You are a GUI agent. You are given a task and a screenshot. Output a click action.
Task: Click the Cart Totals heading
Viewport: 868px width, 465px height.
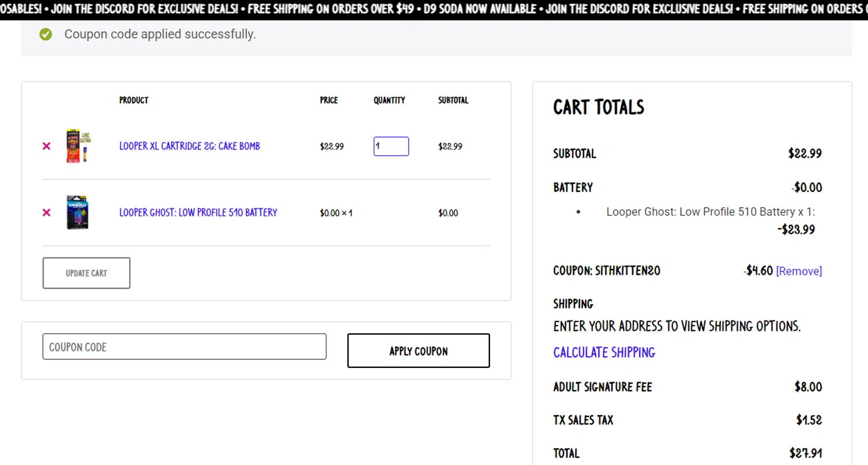599,107
